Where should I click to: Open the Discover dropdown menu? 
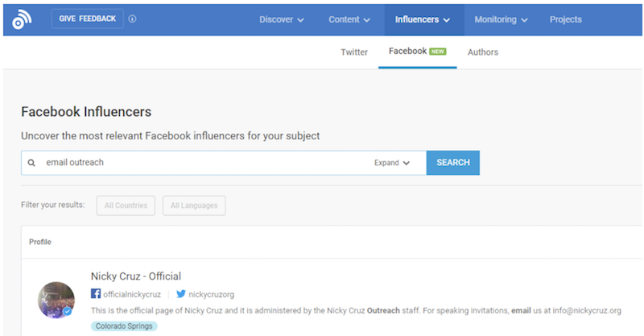[x=281, y=19]
